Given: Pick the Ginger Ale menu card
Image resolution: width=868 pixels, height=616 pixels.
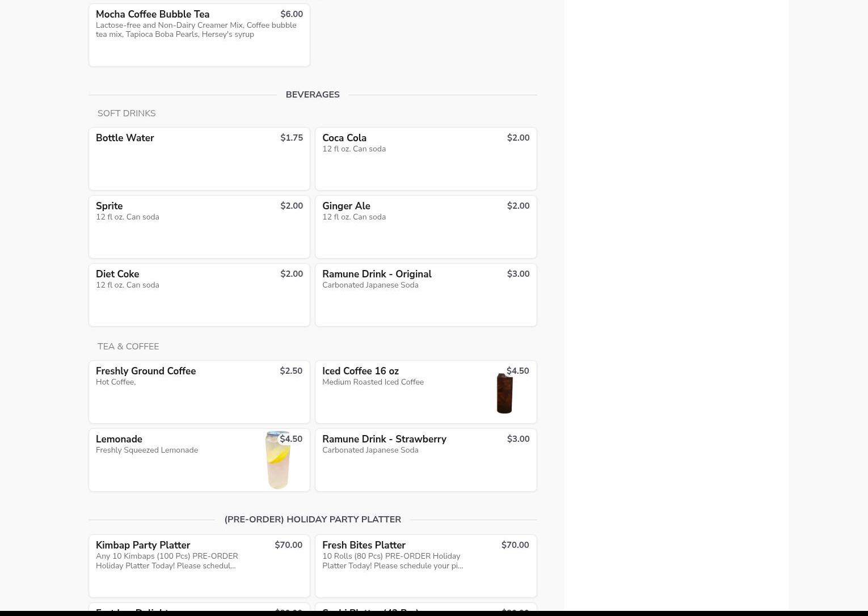Looking at the screenshot, I should (426, 227).
